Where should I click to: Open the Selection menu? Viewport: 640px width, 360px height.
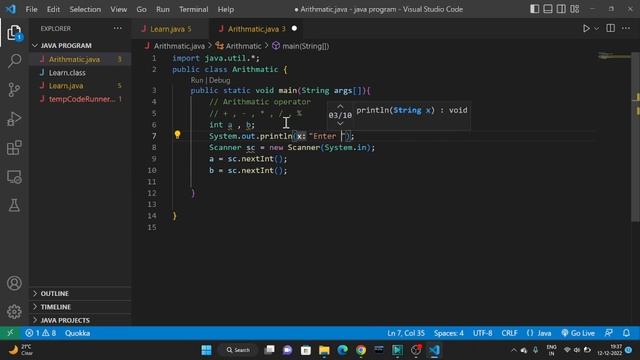85,9
